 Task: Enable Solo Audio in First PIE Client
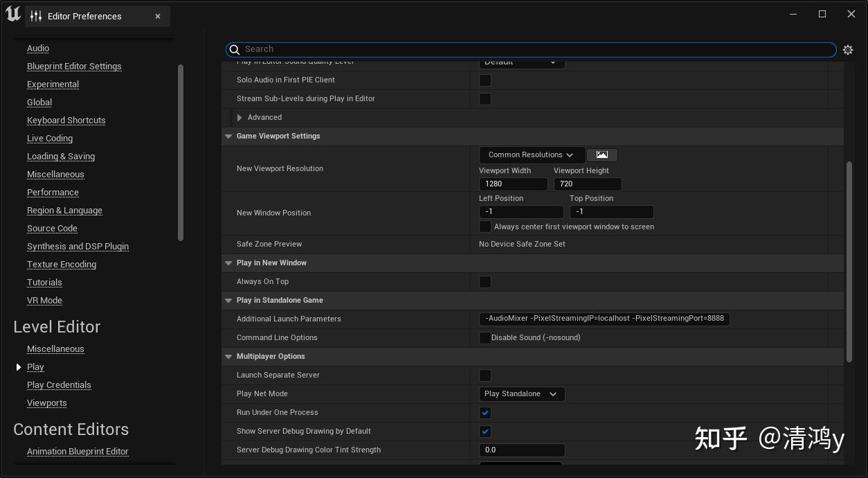coord(485,80)
